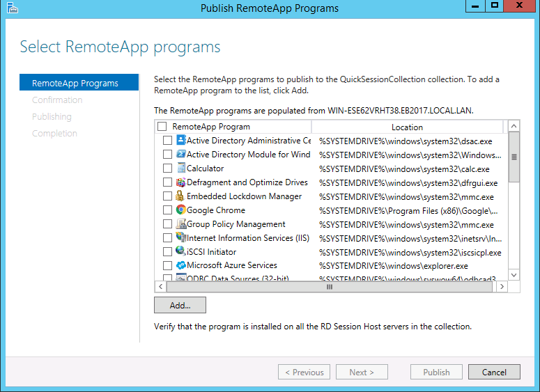Image resolution: width=540 pixels, height=392 pixels.
Task: Click the iSCSI Initiator icon
Action: pyautogui.click(x=180, y=252)
